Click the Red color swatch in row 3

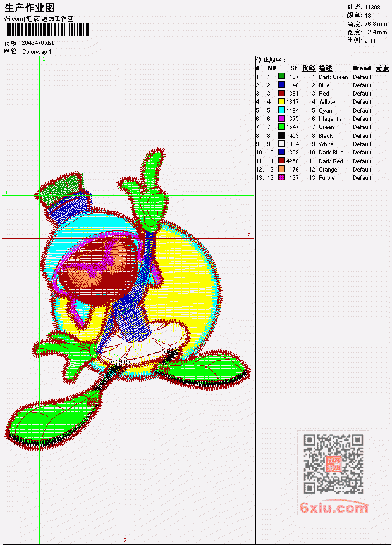click(x=281, y=93)
